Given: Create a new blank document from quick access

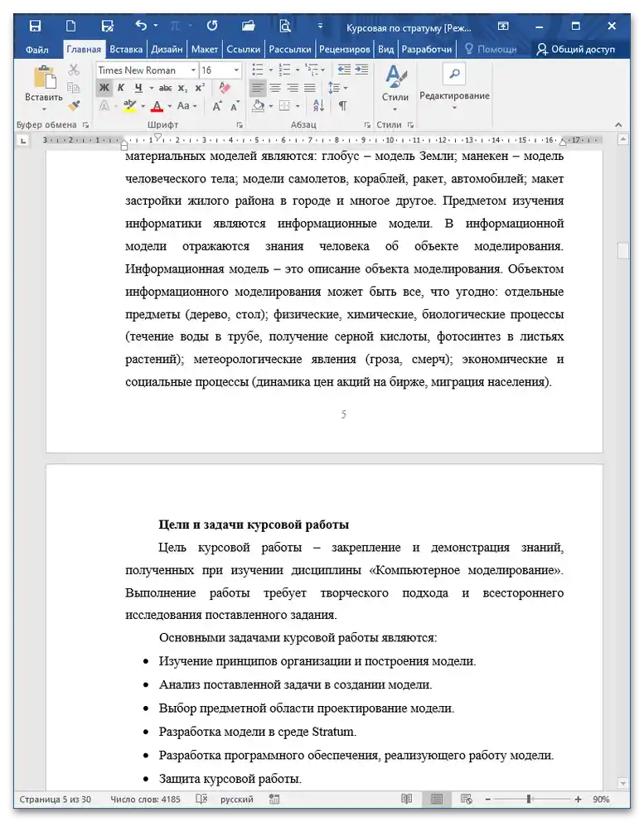Looking at the screenshot, I should [x=70, y=26].
